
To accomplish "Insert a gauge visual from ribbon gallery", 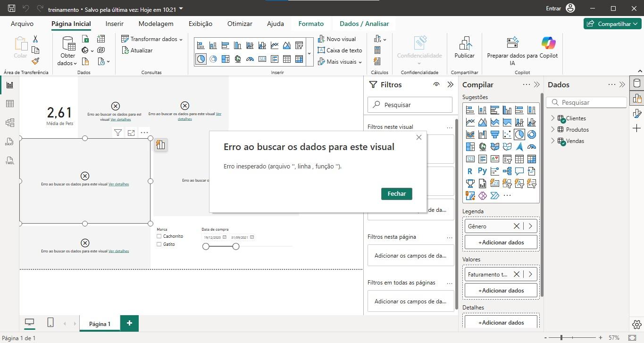I will 250,59.
